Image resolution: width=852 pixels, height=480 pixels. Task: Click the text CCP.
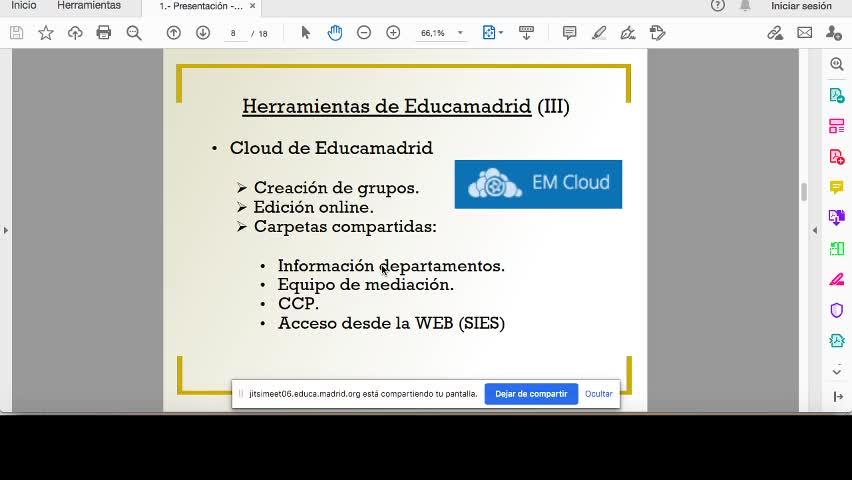[298, 303]
